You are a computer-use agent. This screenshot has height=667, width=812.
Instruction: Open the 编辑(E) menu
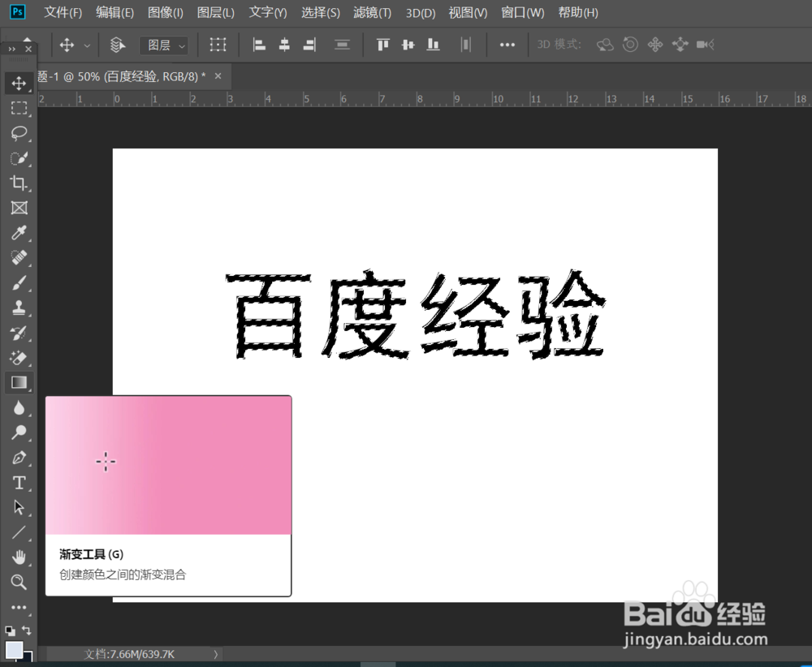114,12
